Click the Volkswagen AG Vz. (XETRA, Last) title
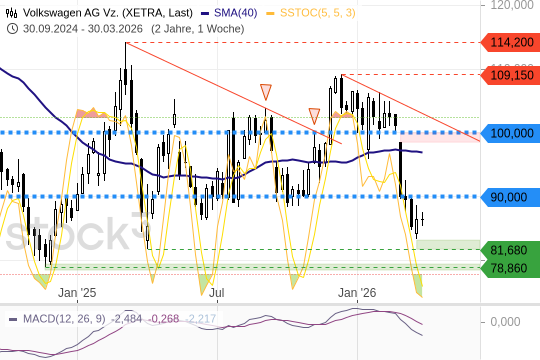Viewport: 540px width, 360px height. point(108,13)
